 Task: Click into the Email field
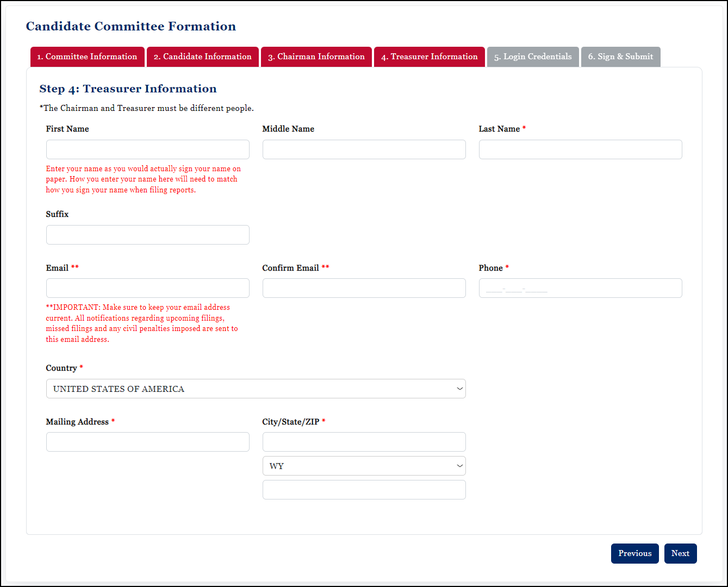tap(147, 288)
